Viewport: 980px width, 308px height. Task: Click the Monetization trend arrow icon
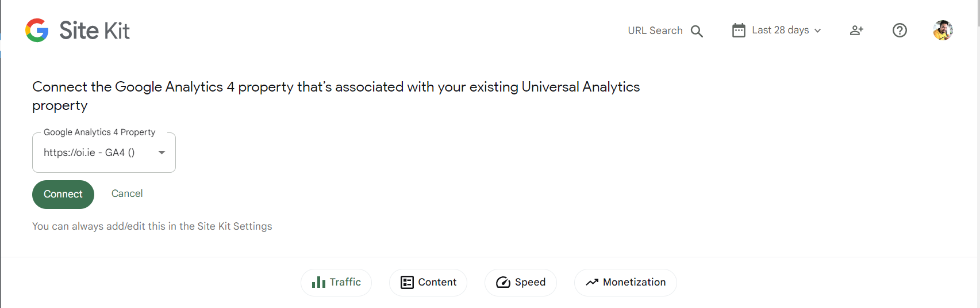pos(592,282)
